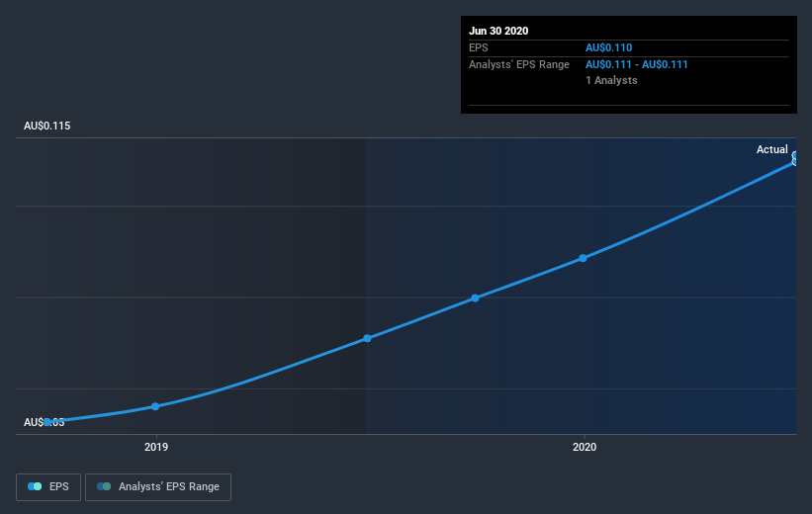Select the data point between mid-2019 and 2020
812x514 pixels.
475,298
